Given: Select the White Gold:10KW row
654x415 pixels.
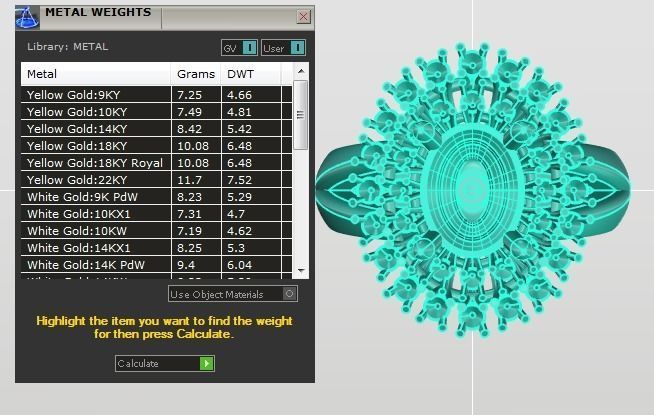Looking at the screenshot, I should pos(156,231).
